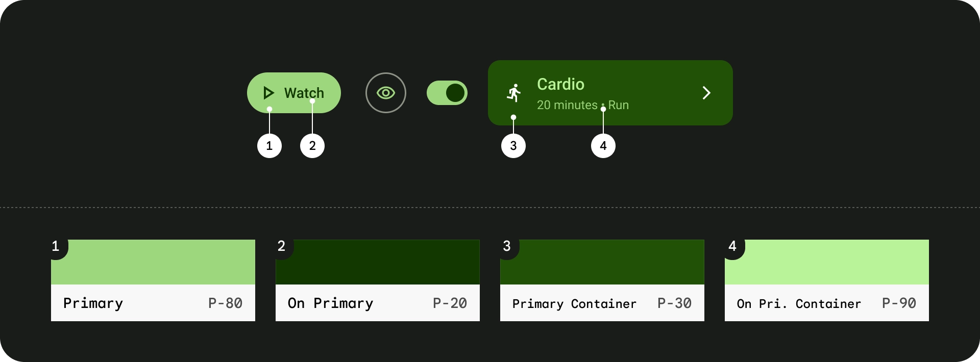The width and height of the screenshot is (980, 362).
Task: Click the eye icon button
Action: [386, 93]
